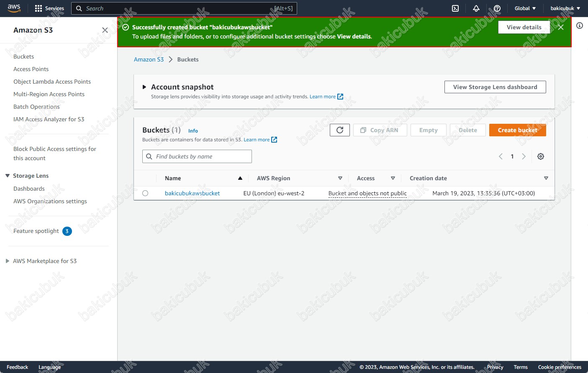The height and width of the screenshot is (373, 588).
Task: Sort by Creation date column arrow
Action: 546,178
